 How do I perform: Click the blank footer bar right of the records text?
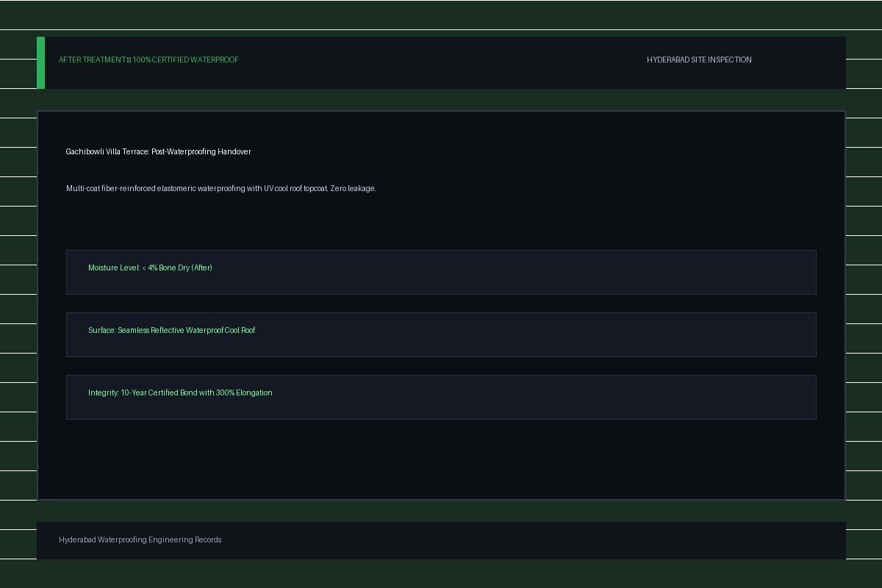pos(533,540)
